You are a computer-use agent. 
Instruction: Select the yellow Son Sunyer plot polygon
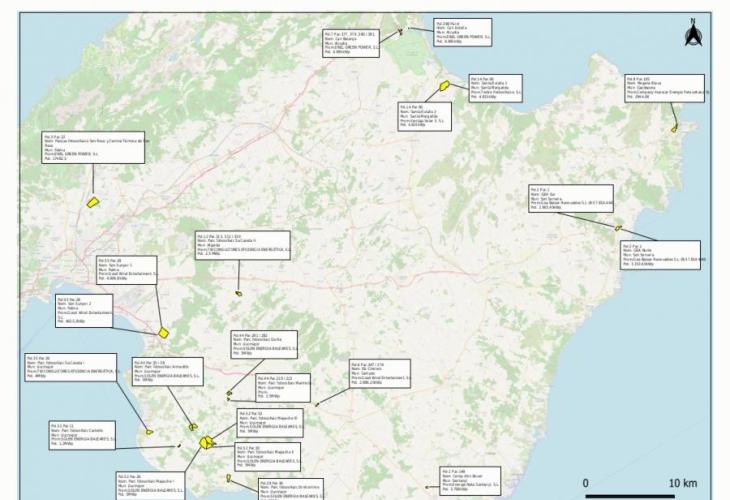(x=164, y=333)
